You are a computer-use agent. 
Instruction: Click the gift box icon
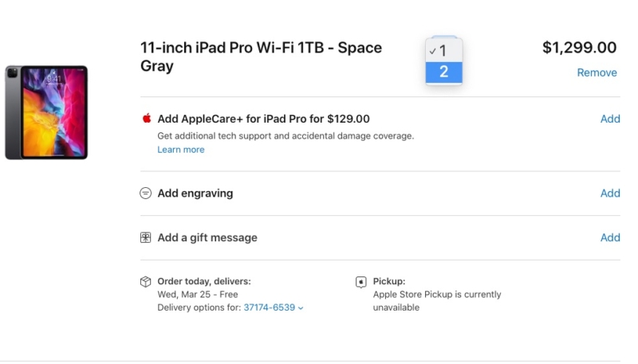tap(146, 237)
